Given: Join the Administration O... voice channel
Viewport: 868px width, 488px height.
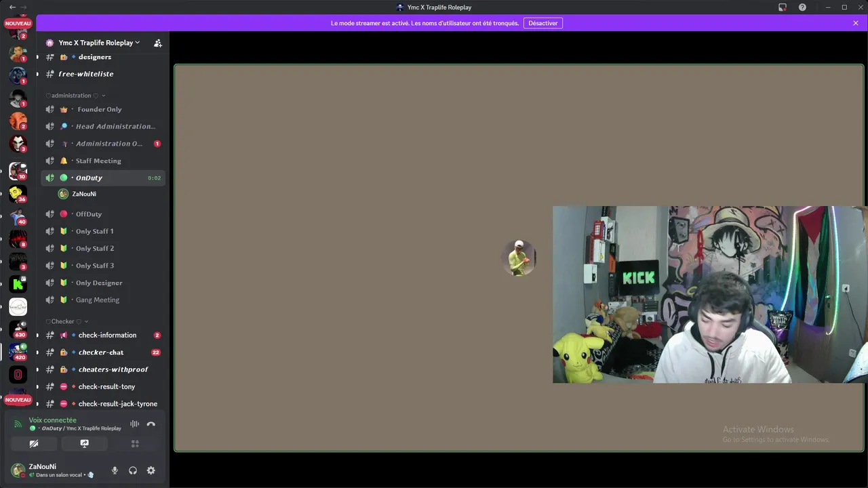Looking at the screenshot, I should (x=102, y=144).
